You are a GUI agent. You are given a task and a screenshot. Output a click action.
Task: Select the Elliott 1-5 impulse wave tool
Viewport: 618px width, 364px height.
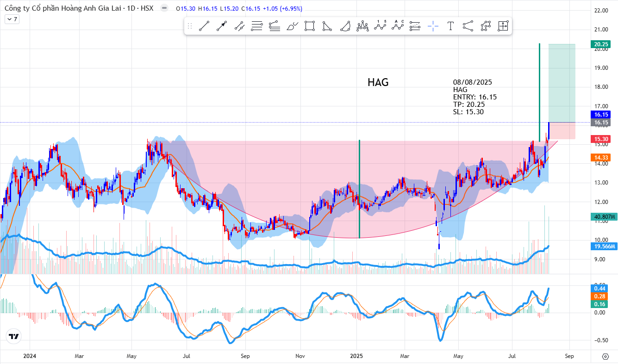point(380,26)
